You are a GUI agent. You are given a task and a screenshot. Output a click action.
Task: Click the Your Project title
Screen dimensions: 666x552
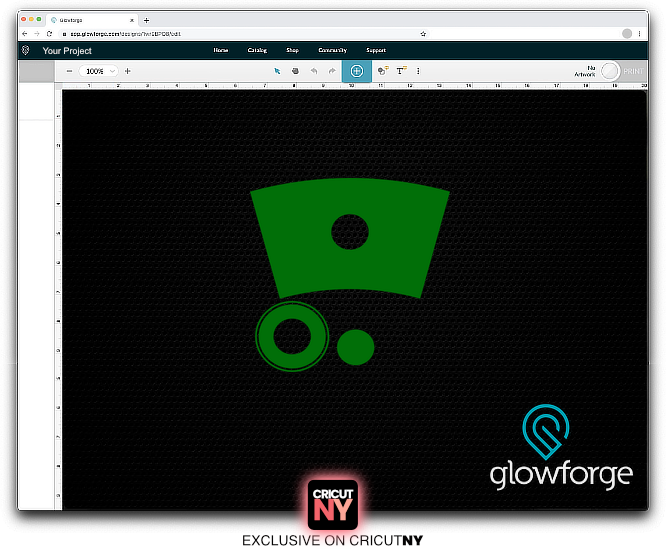click(x=67, y=50)
